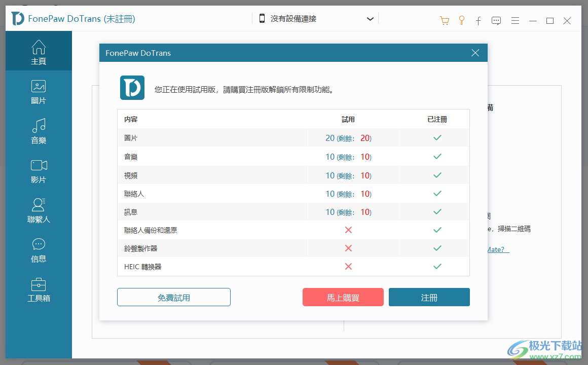The image size is (588, 365).
Task: Close the FonePaw DoTrans dialog
Action: [x=475, y=53]
